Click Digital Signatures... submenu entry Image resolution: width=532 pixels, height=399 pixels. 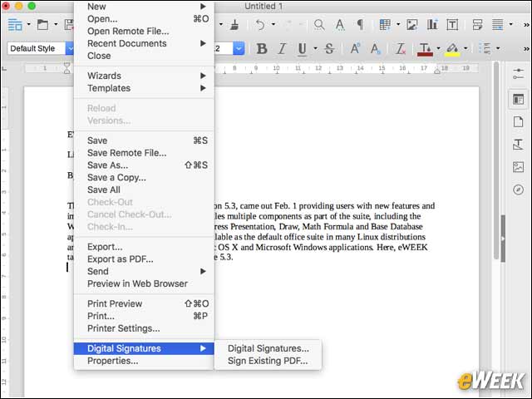click(268, 348)
